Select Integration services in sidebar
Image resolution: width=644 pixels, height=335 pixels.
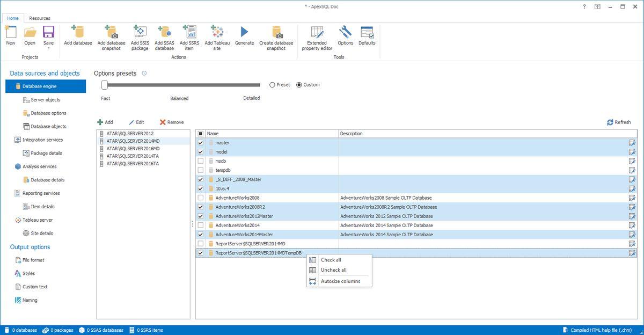[39, 140]
